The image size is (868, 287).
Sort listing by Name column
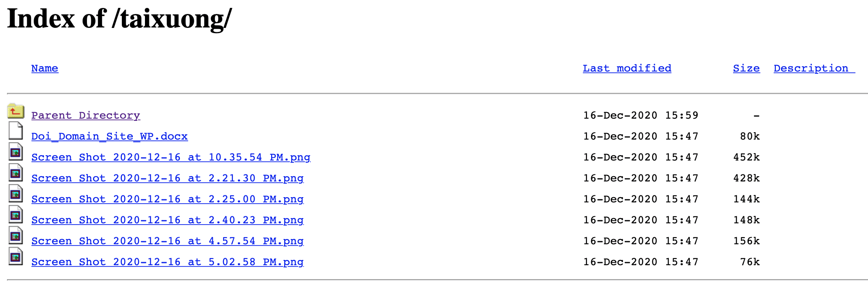tap(45, 68)
